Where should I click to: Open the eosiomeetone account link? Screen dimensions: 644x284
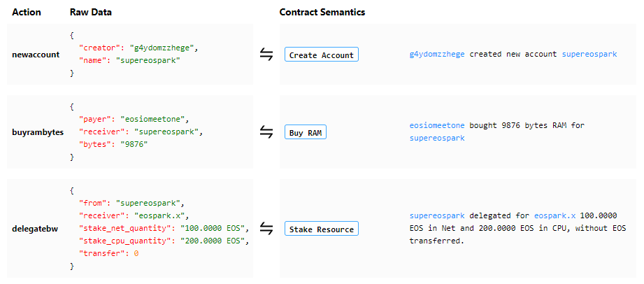(437, 125)
